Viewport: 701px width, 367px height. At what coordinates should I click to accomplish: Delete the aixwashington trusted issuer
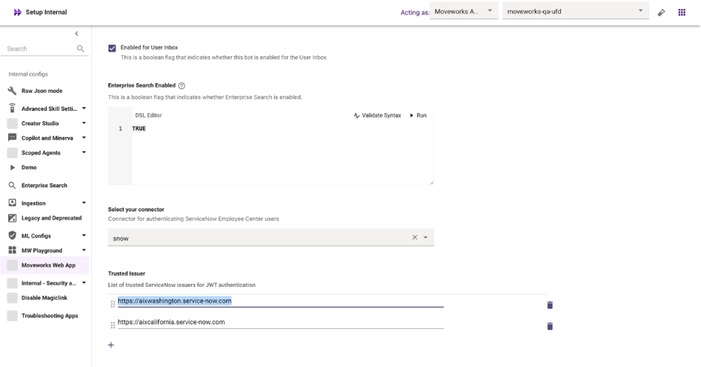[x=550, y=305]
